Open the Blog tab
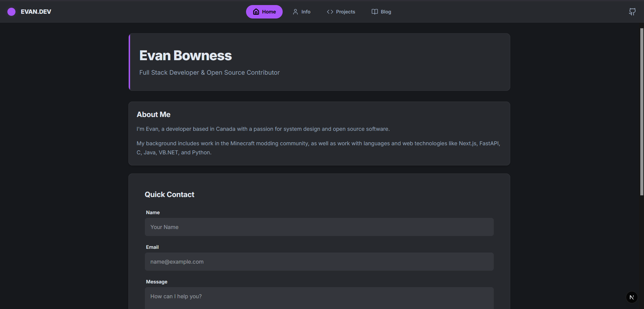644x309 pixels. point(381,11)
